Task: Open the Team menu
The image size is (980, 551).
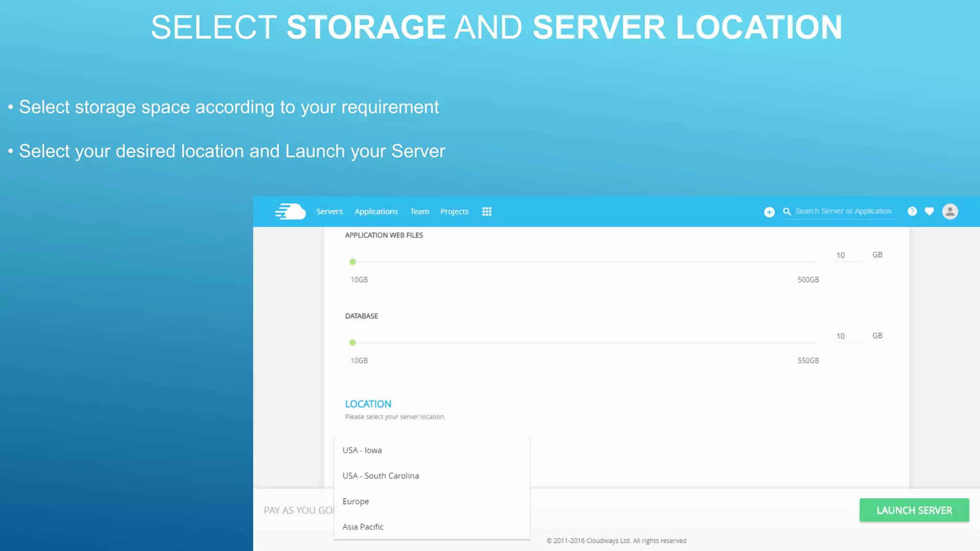Action: click(x=420, y=211)
